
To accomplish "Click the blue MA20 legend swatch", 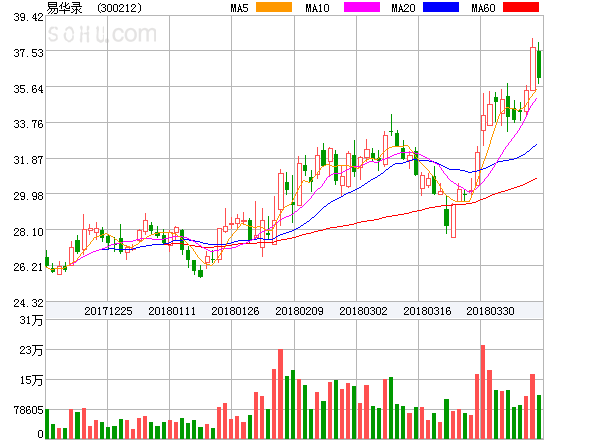I will (441, 7).
